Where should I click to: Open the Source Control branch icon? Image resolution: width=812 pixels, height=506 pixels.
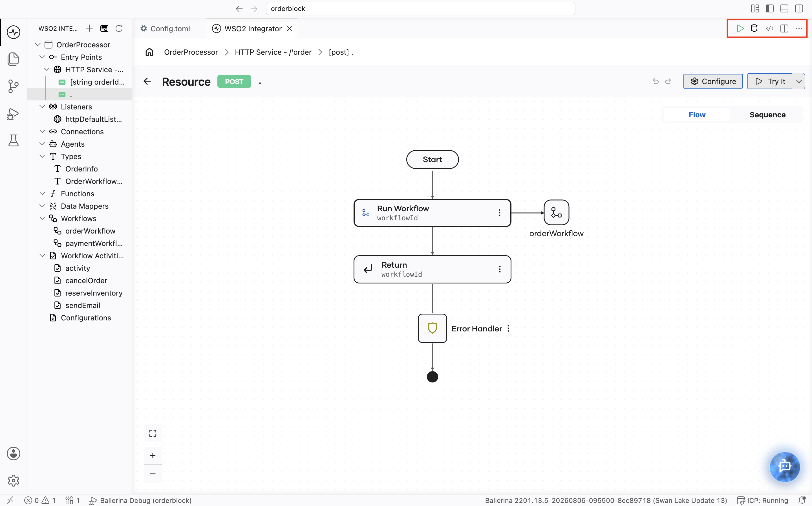coord(13,86)
